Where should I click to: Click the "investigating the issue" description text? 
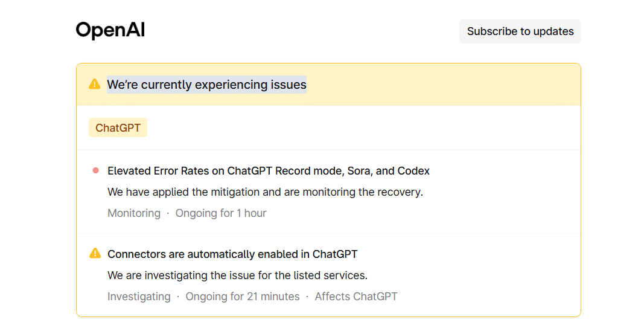coord(237,275)
